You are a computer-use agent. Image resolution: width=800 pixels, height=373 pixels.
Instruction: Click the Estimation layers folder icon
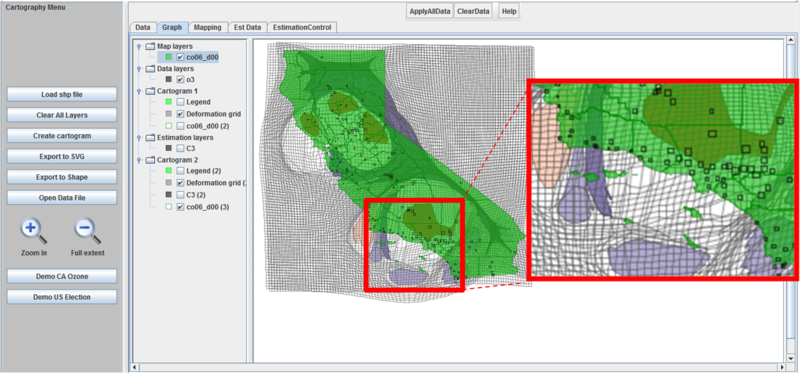pos(150,137)
